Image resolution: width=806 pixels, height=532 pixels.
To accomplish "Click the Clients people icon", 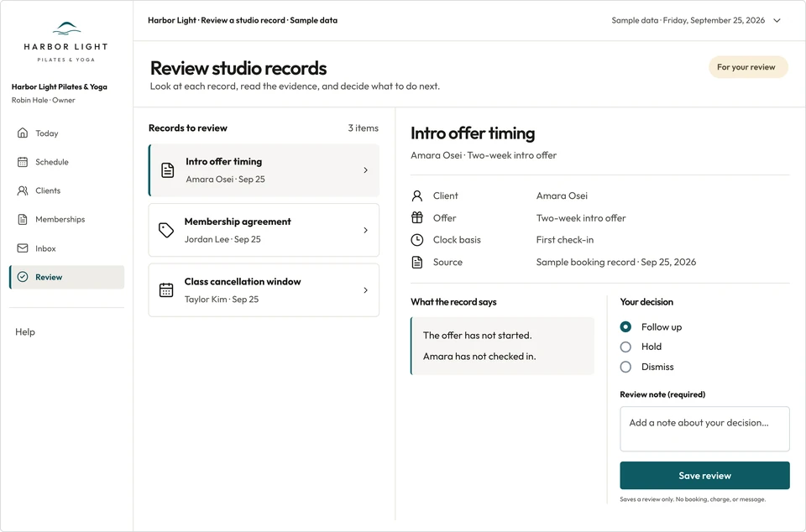I will pyautogui.click(x=23, y=190).
